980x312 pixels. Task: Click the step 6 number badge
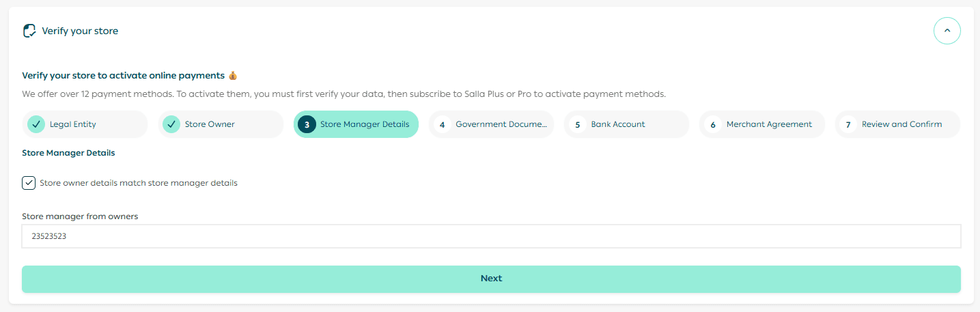pos(712,124)
